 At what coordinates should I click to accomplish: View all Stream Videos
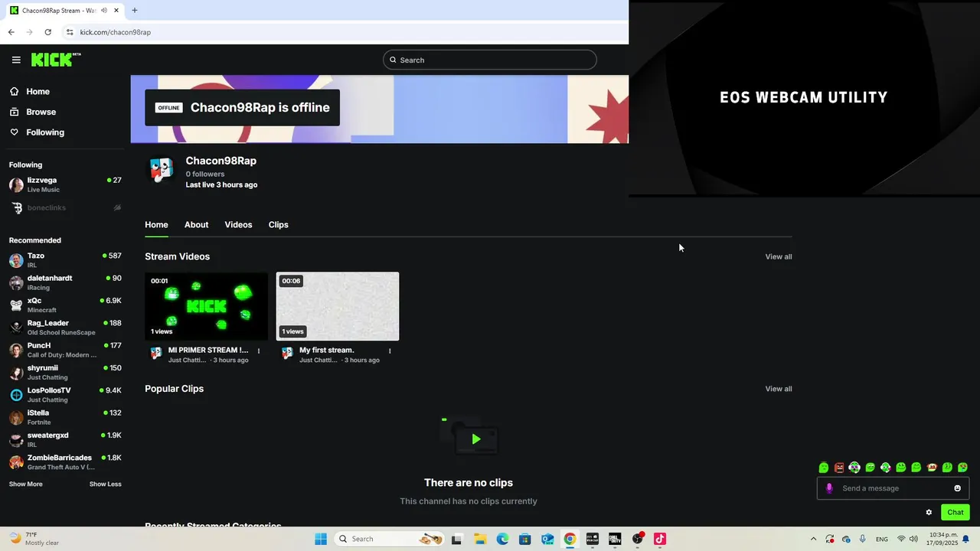779,257
